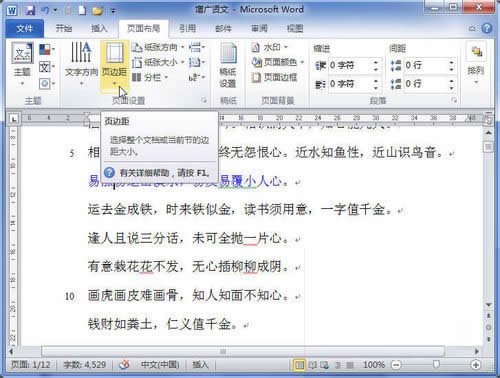Choose theme fonts button
Viewport: 500px width, 378px height.
[47, 67]
